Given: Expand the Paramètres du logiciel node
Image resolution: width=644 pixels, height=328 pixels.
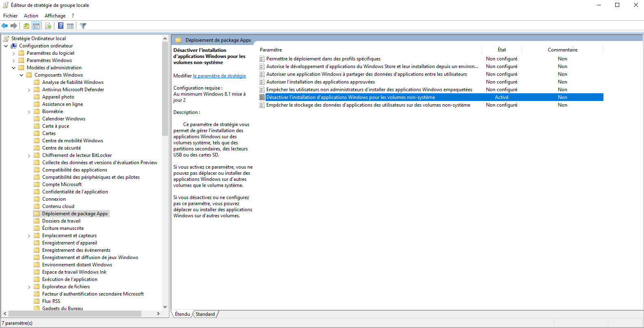Looking at the screenshot, I should click(x=14, y=53).
